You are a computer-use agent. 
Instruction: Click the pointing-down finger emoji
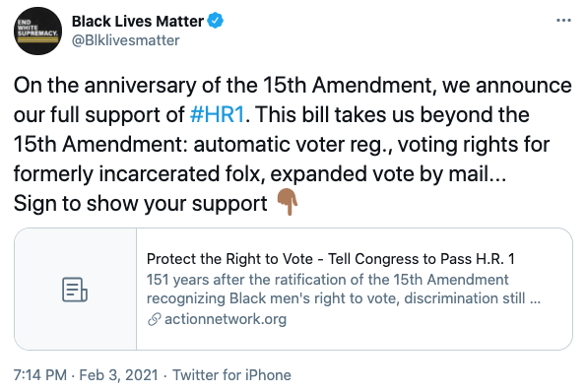click(x=287, y=202)
